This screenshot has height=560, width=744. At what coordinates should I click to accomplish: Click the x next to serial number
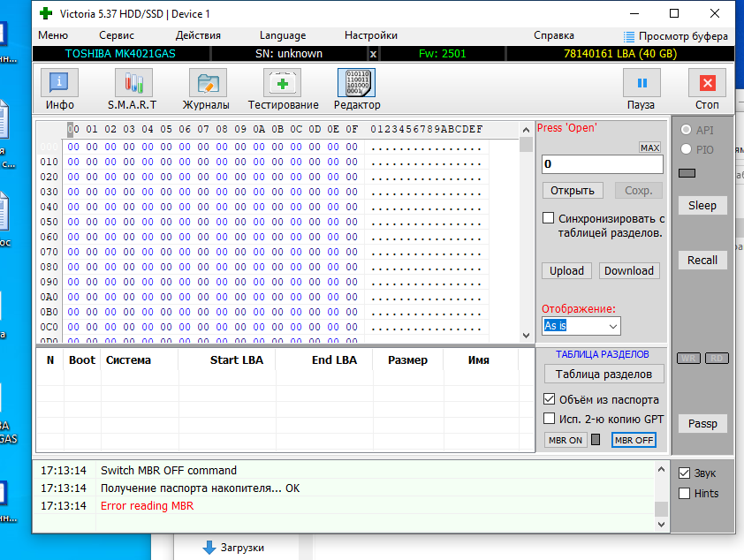(374, 54)
